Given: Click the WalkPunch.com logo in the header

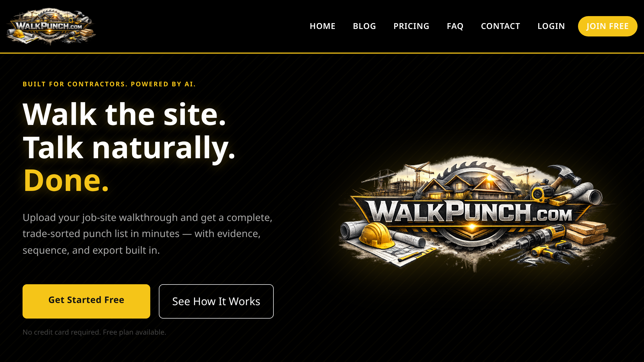Looking at the screenshot, I should [51, 26].
